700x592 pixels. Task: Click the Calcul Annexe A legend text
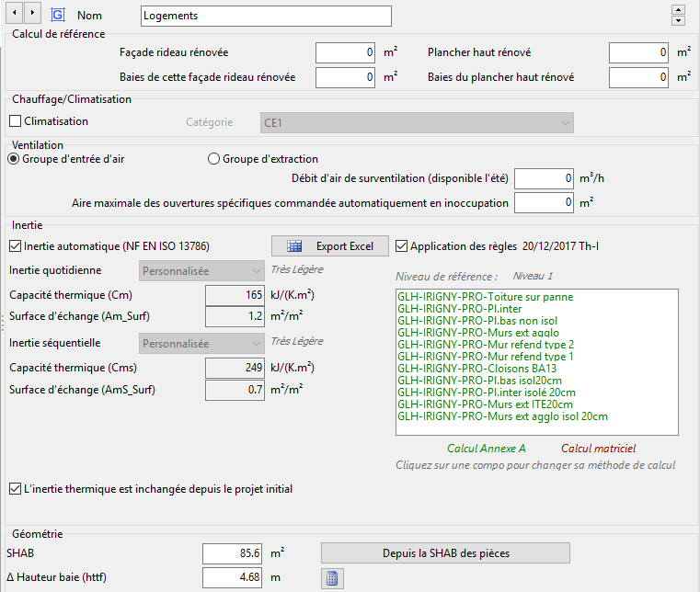487,449
